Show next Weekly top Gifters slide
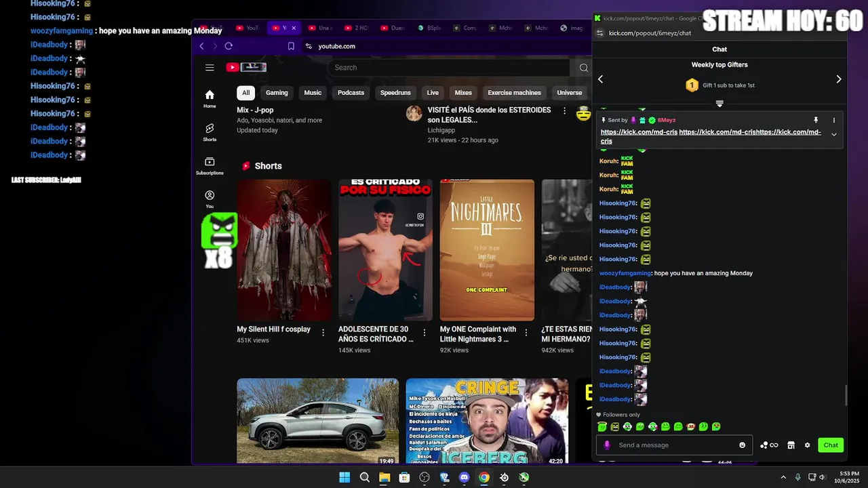 (839, 79)
